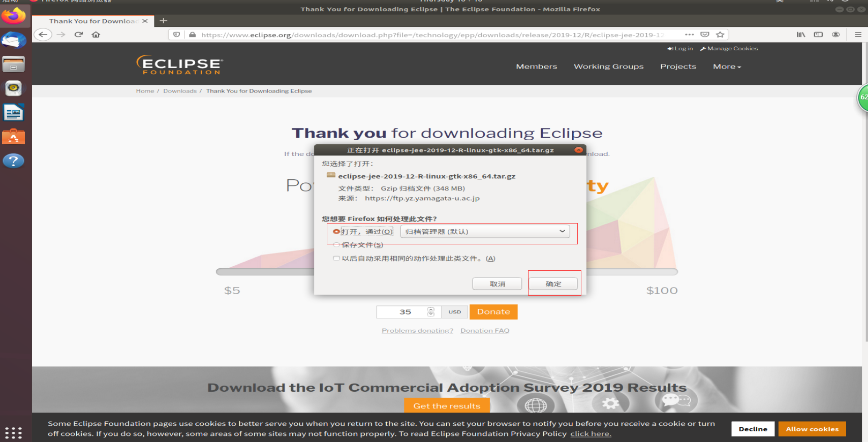
Task: Go to the Firefox home page
Action: tap(96, 35)
